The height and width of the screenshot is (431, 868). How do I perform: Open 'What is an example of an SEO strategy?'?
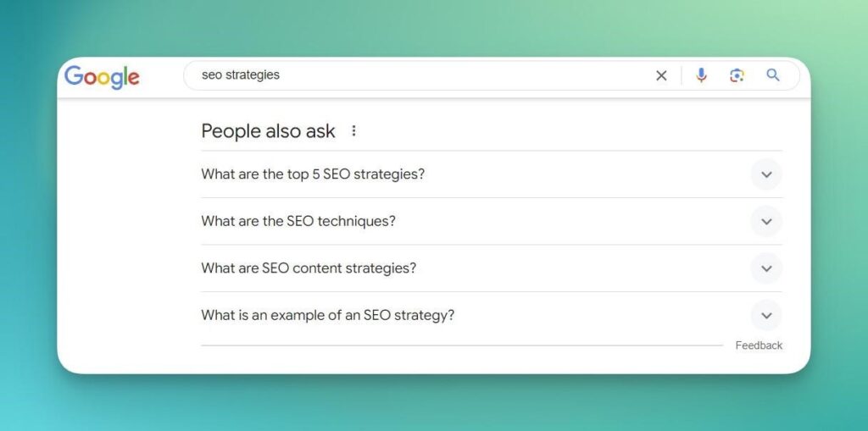(x=327, y=315)
